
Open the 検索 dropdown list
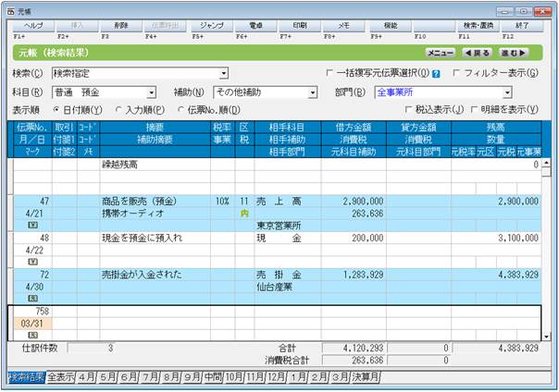coord(224,74)
